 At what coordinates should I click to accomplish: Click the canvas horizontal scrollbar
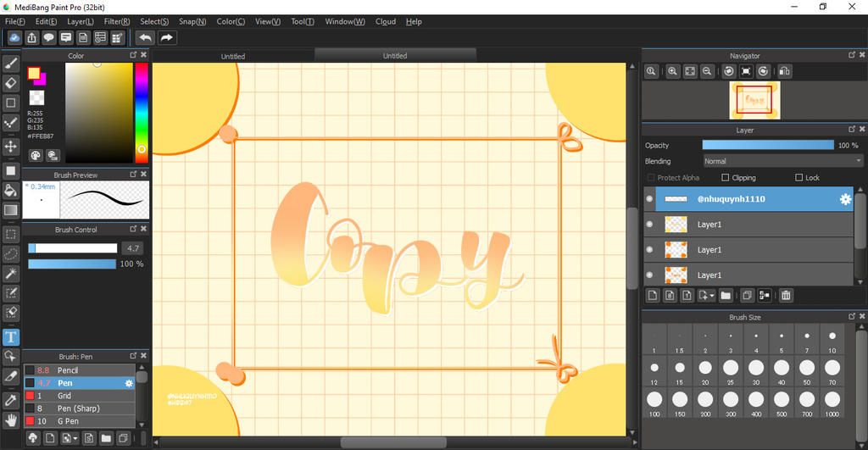point(393,443)
